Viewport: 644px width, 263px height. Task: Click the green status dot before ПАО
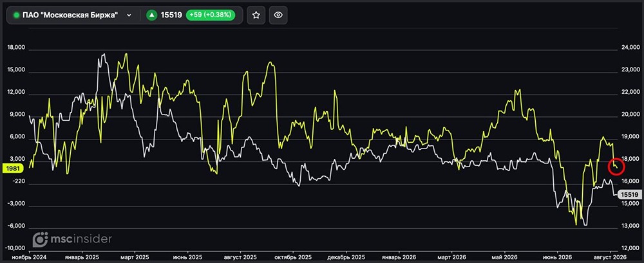click(x=17, y=15)
